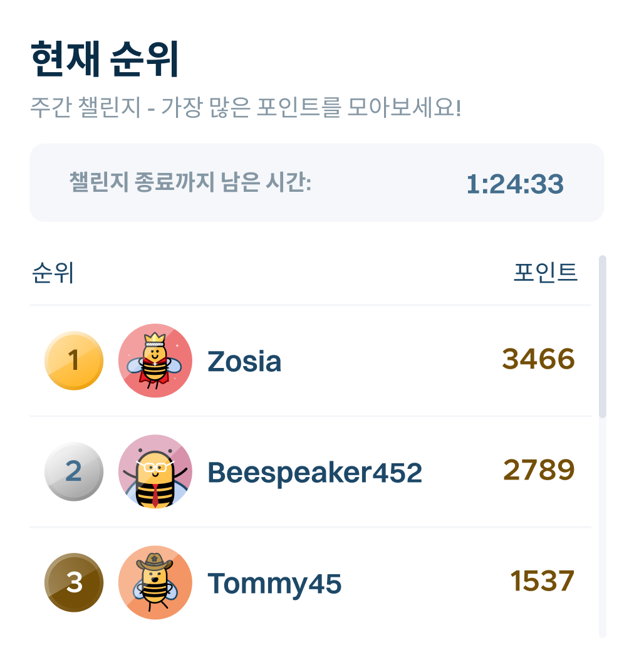The width and height of the screenshot is (634, 672).
Task: Click Zosia's 3466 points score
Action: pos(538,360)
